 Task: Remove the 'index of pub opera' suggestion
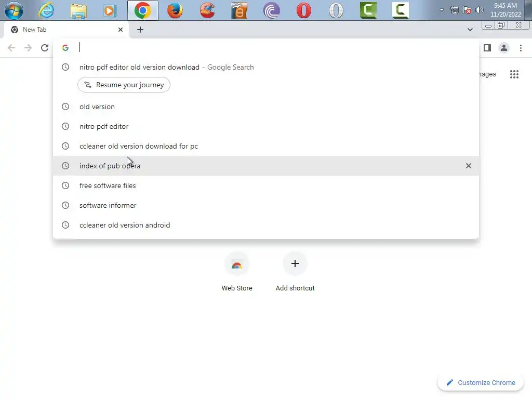click(468, 166)
